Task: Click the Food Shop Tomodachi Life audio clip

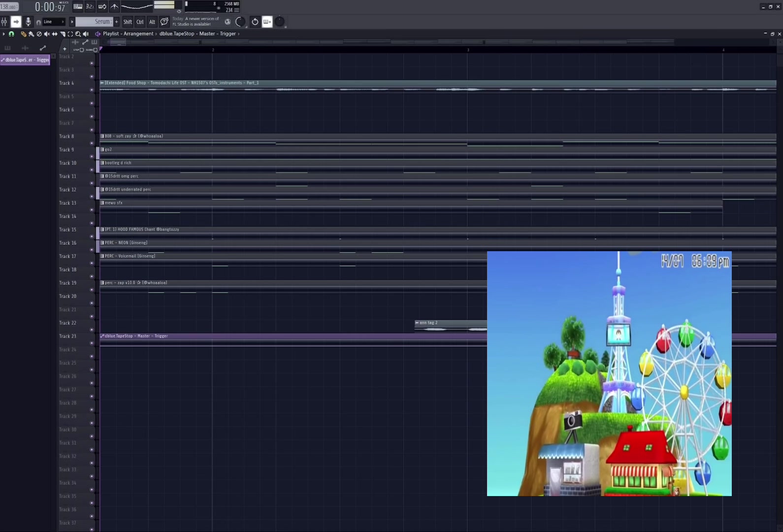Action: pos(438,86)
